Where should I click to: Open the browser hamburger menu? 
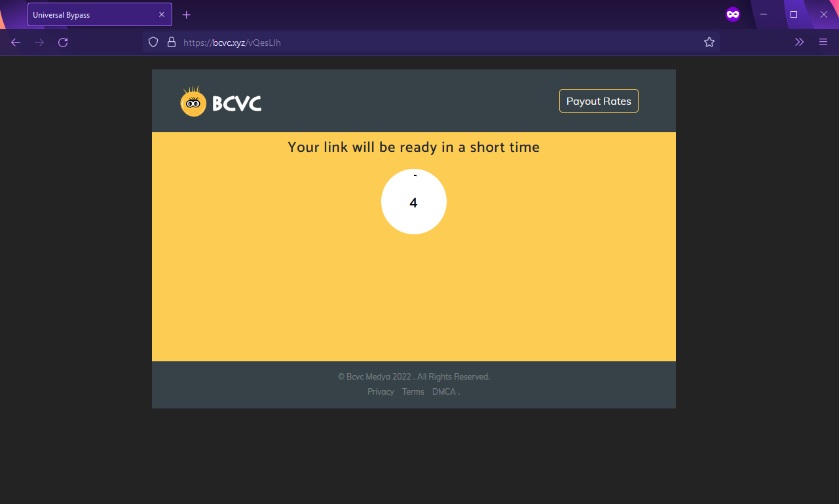click(x=823, y=42)
